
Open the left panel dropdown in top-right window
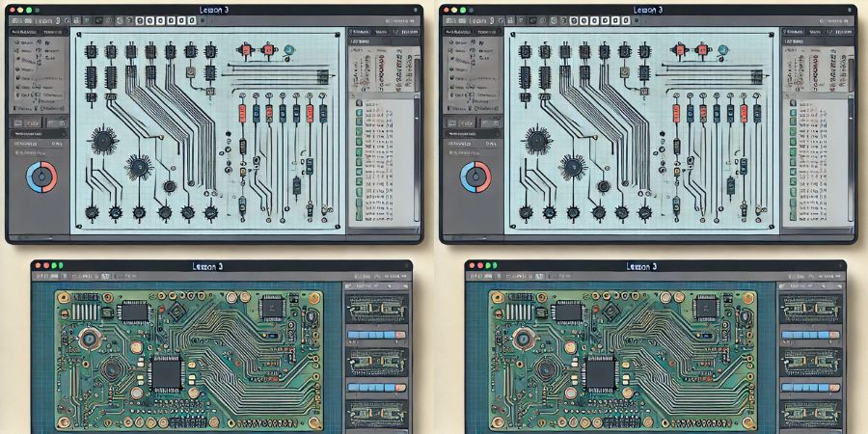pyautogui.click(x=473, y=133)
